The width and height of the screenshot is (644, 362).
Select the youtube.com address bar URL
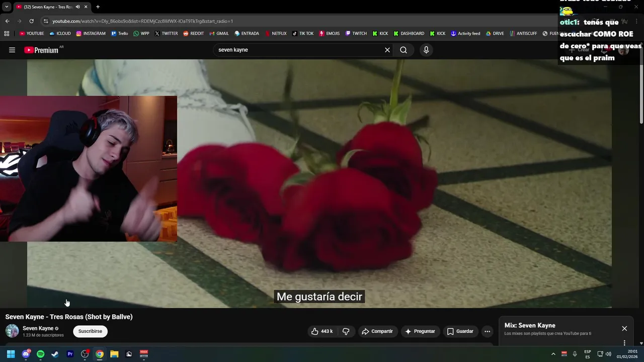(142, 21)
